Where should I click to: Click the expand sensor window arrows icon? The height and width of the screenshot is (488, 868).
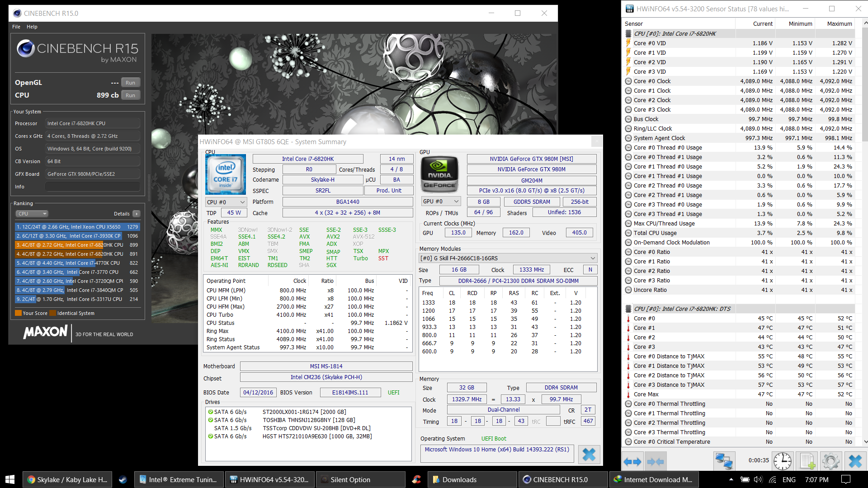[x=632, y=462]
